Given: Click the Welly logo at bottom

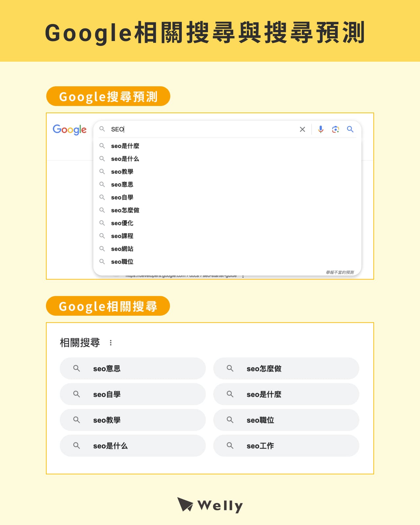Looking at the screenshot, I should pyautogui.click(x=210, y=505).
